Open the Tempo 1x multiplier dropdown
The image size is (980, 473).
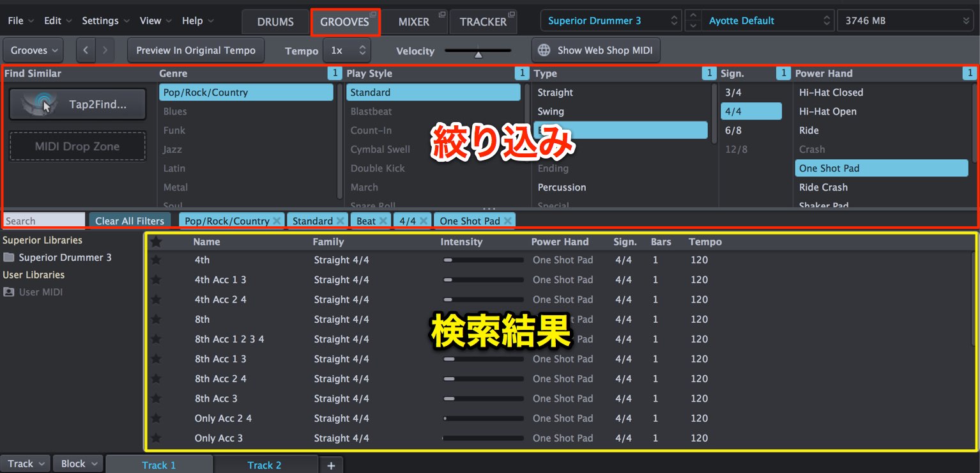pyautogui.click(x=346, y=50)
